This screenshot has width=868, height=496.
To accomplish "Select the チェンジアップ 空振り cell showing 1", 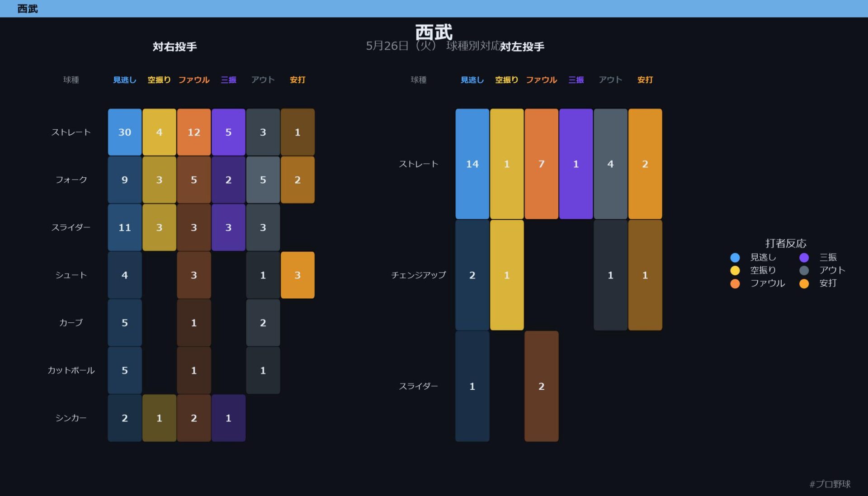I will [x=507, y=275].
